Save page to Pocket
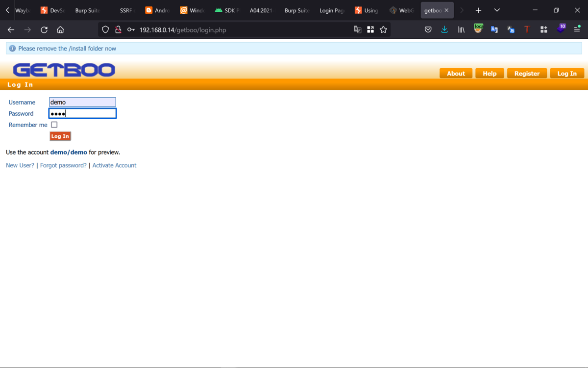 [428, 30]
